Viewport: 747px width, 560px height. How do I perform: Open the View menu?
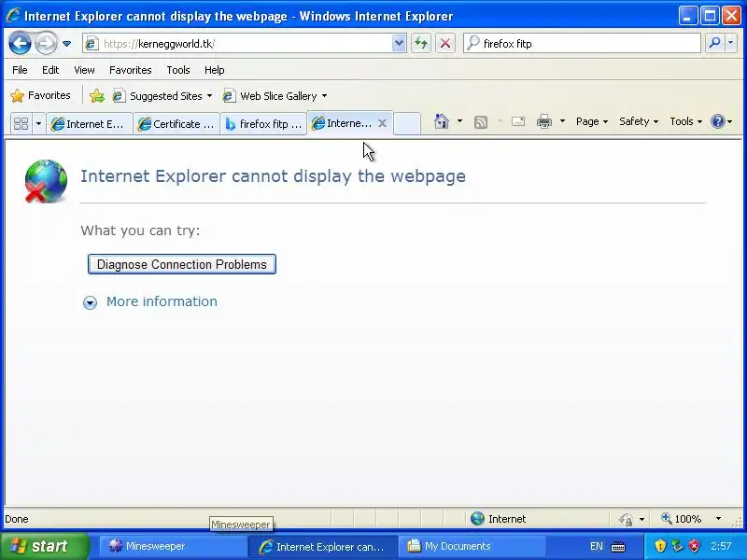pos(84,70)
